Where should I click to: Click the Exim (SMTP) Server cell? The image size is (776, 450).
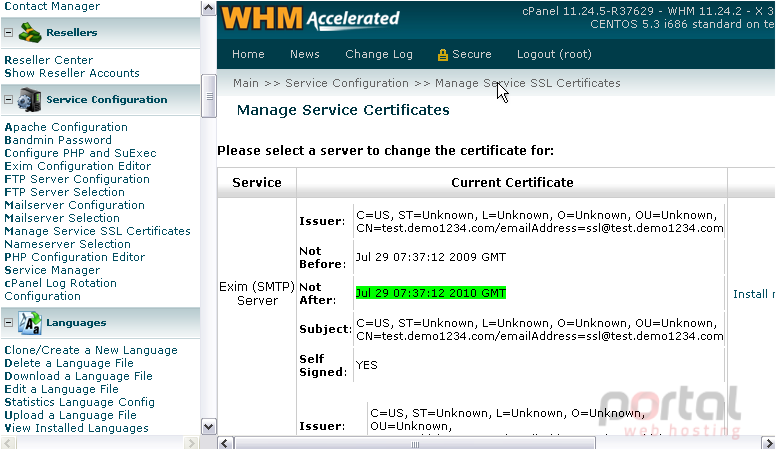257,294
